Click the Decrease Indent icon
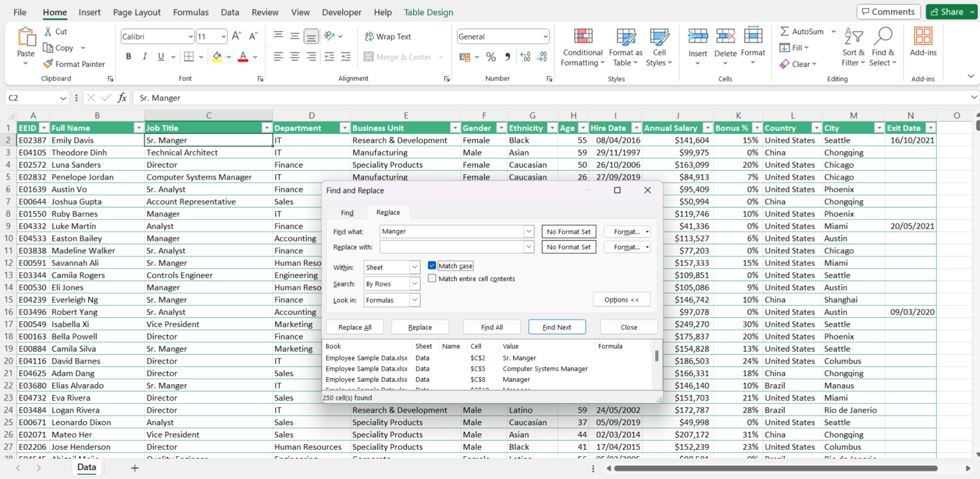Screen dimensions: 980x479 (329, 57)
